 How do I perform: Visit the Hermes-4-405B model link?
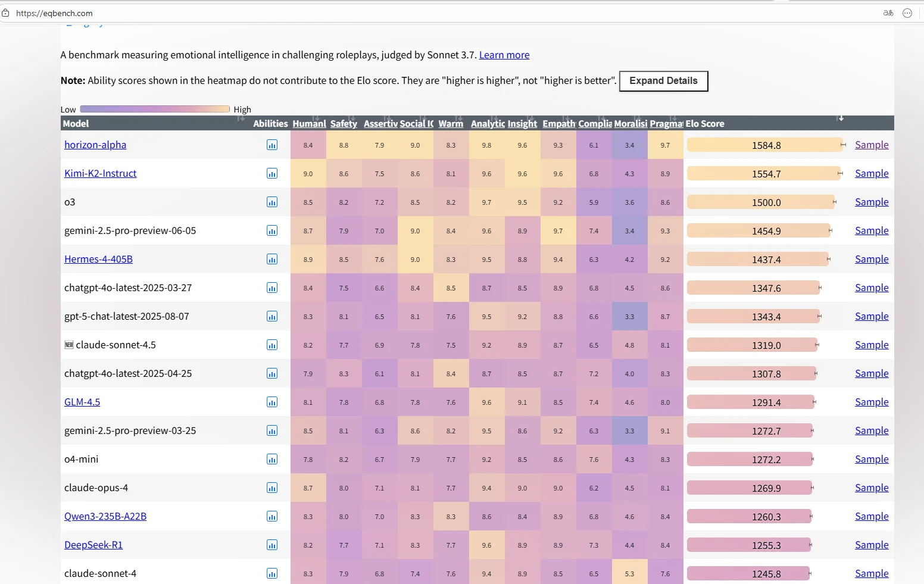click(x=99, y=259)
